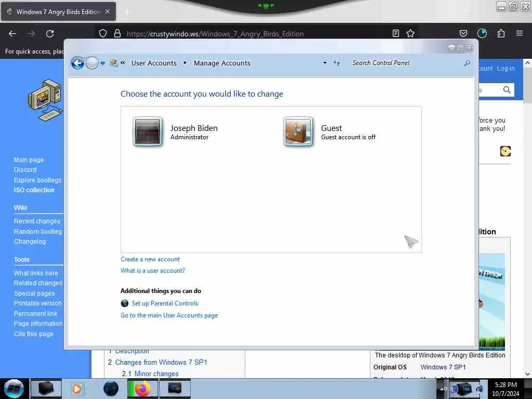Open User Accounts breadcrumb
The height and width of the screenshot is (399, 532).
click(154, 63)
